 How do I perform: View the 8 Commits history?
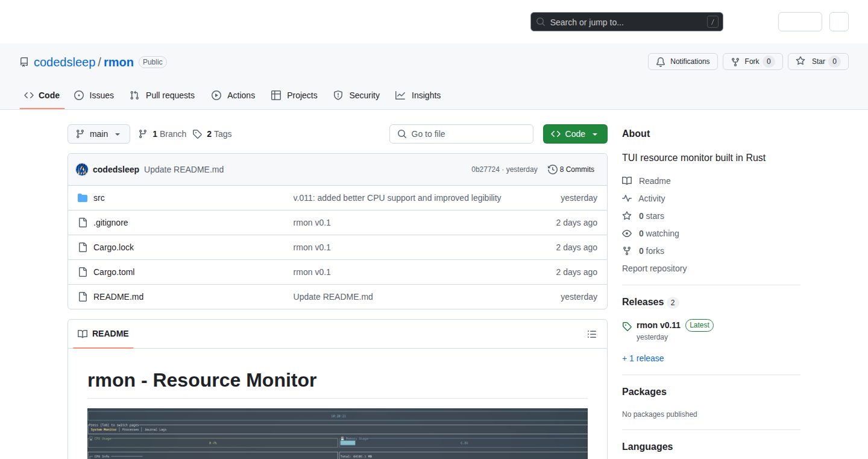[571, 169]
